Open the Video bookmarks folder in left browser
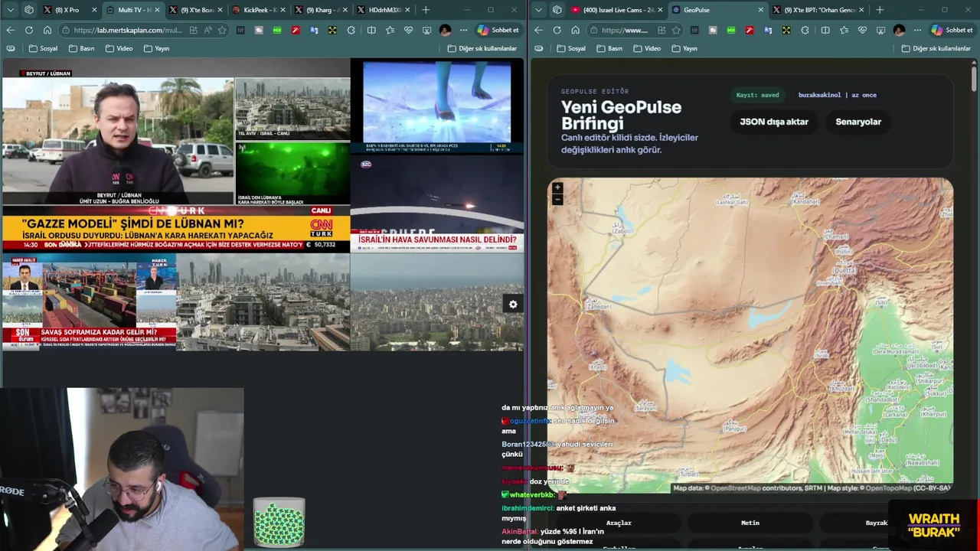This screenshot has height=551, width=980. [119, 48]
